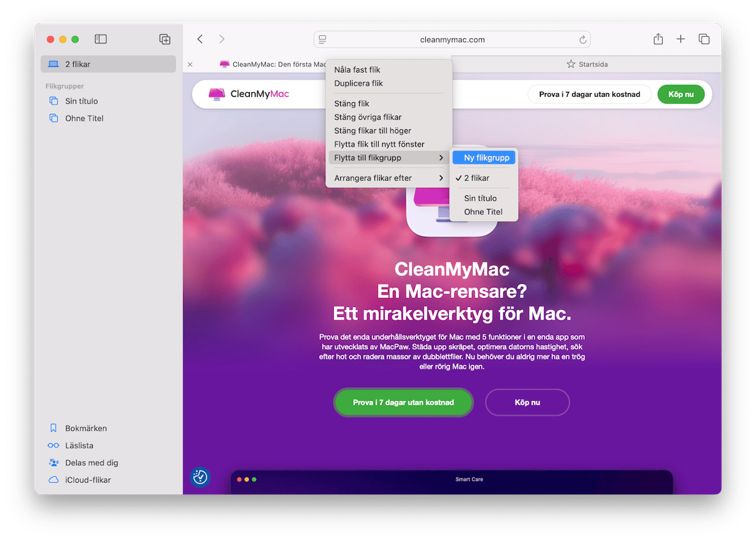Choose Flytta flik till nytt fönster
756x540 pixels.
point(389,145)
